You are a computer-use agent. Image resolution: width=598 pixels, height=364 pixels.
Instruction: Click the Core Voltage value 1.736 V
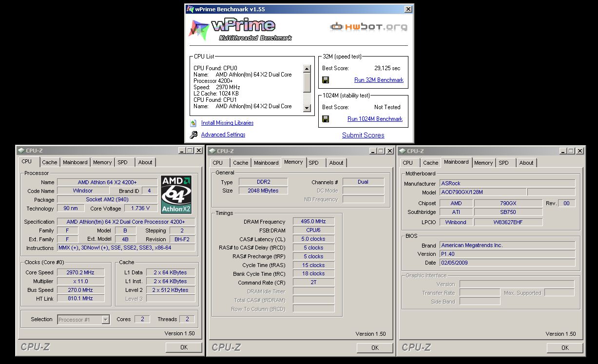141,208
